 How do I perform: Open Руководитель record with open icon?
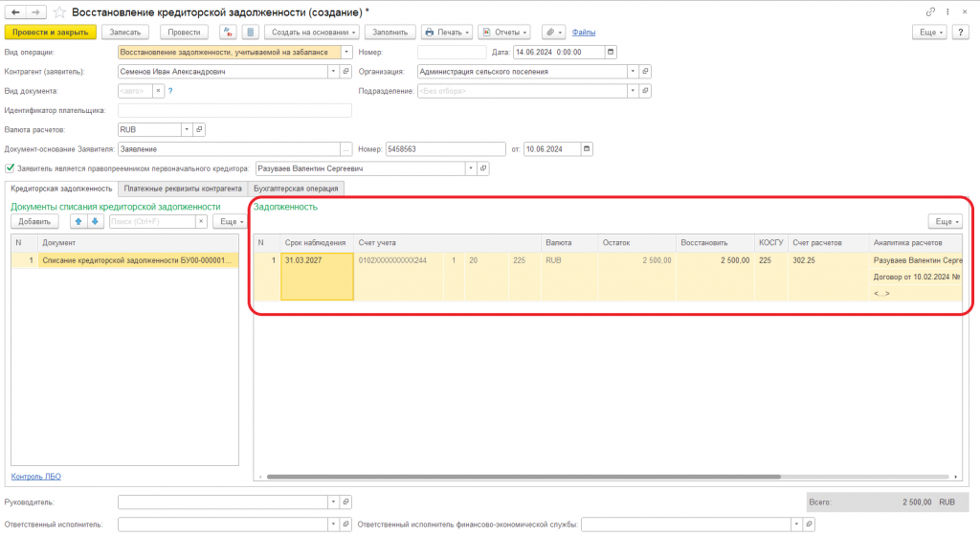point(345,502)
